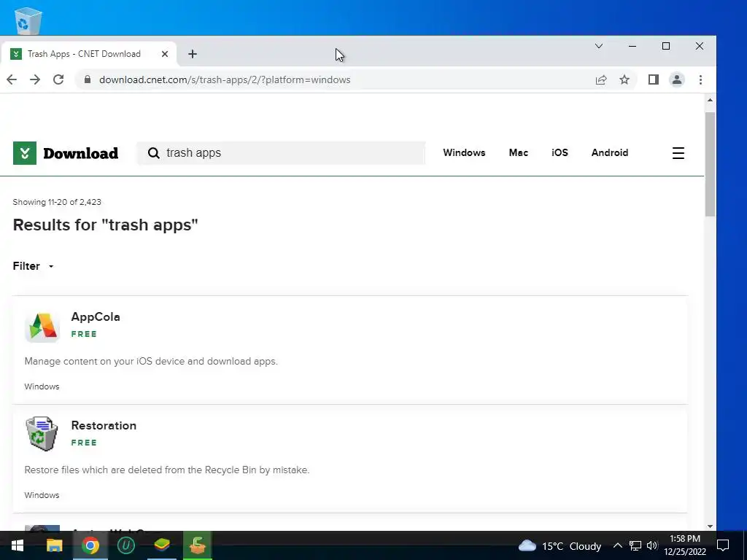
Task: Expand the Filter dropdown
Action: click(x=33, y=265)
